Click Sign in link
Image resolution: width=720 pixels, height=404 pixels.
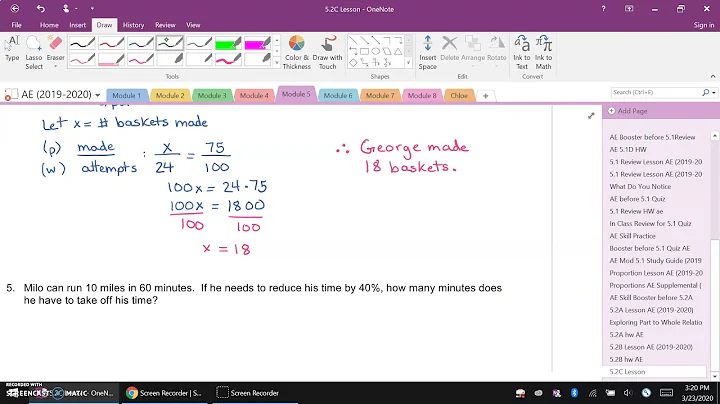point(703,25)
